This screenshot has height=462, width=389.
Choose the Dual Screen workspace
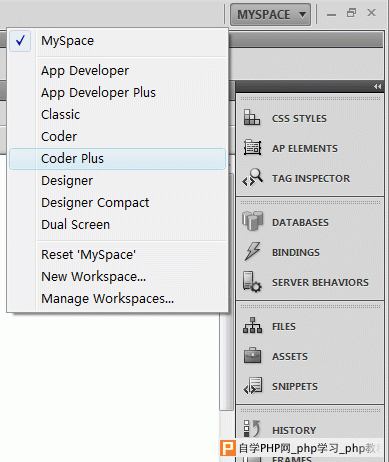pyautogui.click(x=117, y=225)
